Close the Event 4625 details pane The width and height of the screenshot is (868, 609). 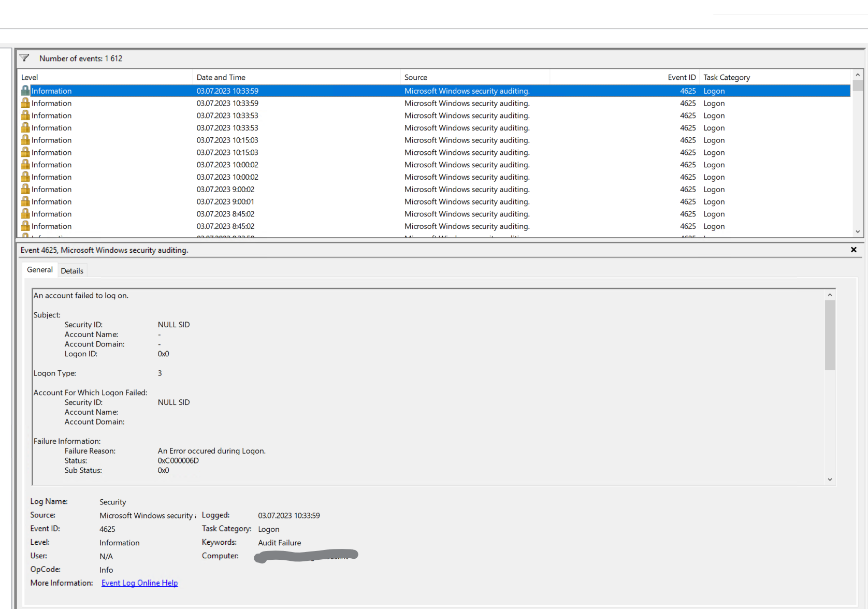(853, 250)
